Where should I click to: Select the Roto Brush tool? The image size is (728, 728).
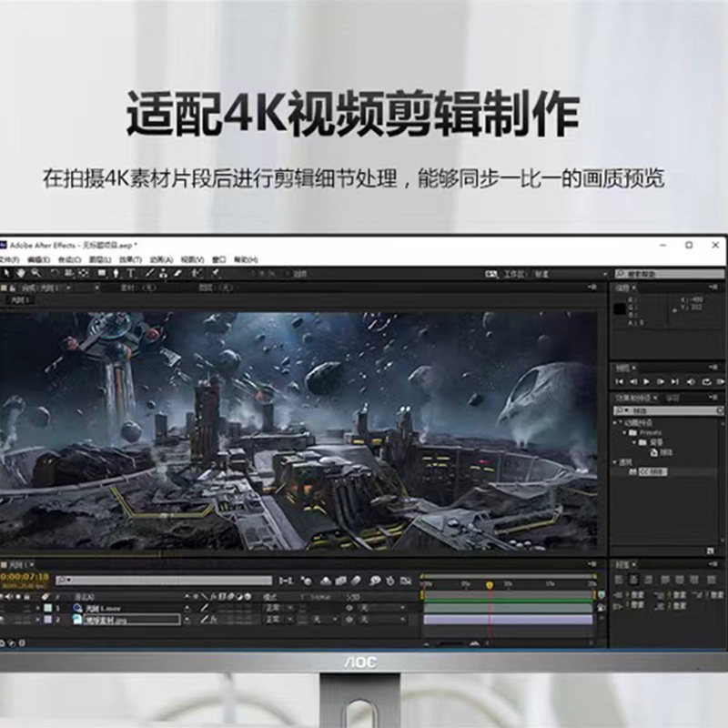tap(197, 274)
